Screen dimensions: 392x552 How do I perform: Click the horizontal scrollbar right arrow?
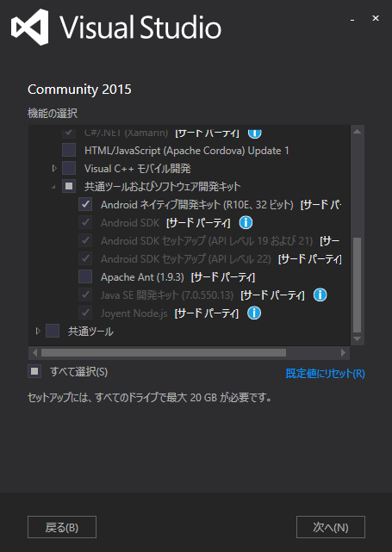pyautogui.click(x=343, y=353)
